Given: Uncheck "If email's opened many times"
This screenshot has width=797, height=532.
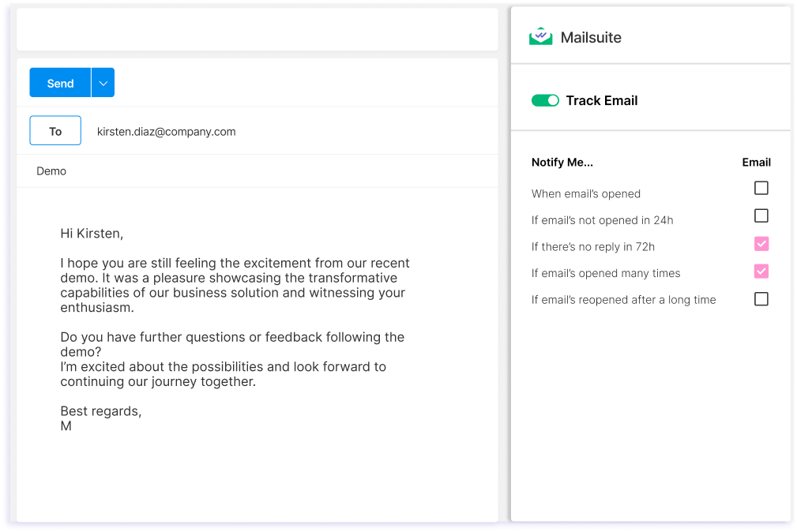Looking at the screenshot, I should [761, 272].
